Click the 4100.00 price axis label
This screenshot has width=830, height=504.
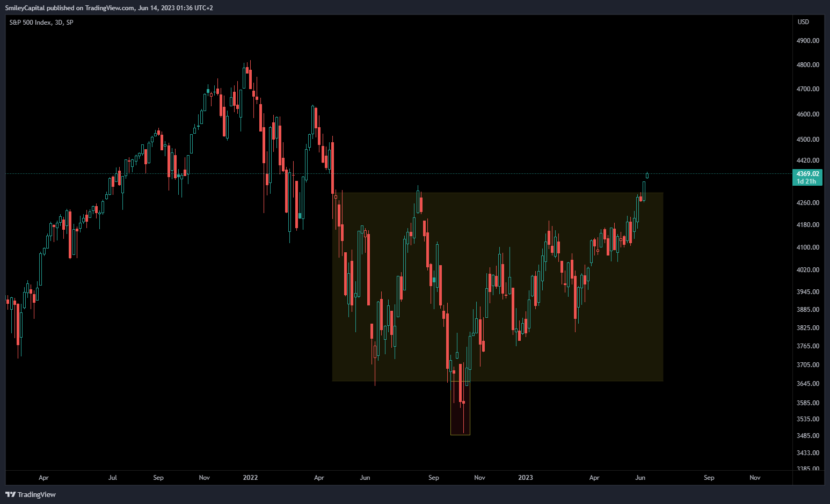(808, 247)
